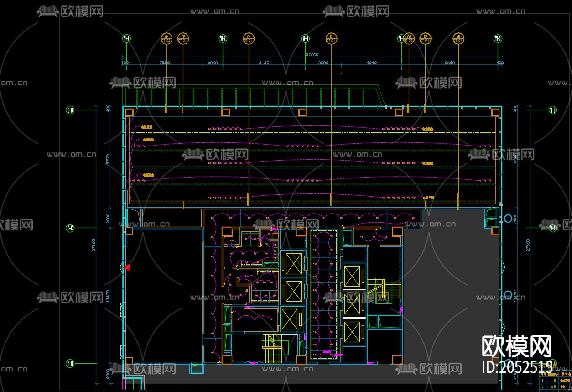This screenshot has height=392, width=572.
Task: Select the 7350 dimension value
Action: coord(165,63)
